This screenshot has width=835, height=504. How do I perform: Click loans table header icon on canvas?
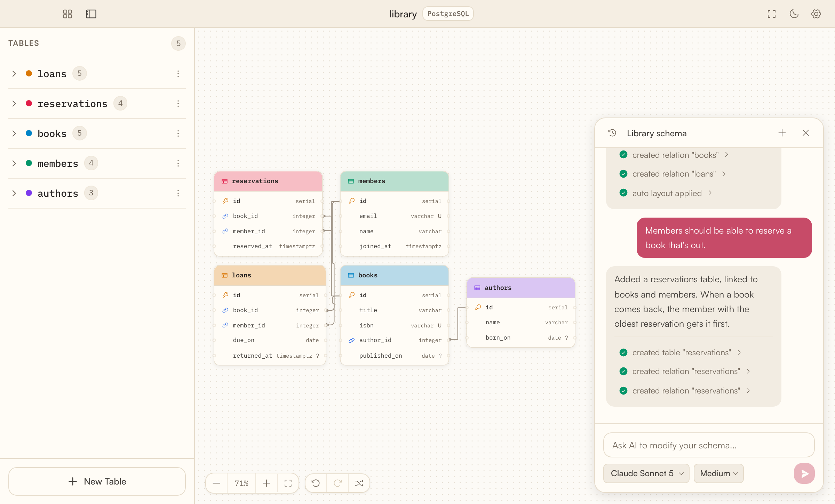click(225, 275)
